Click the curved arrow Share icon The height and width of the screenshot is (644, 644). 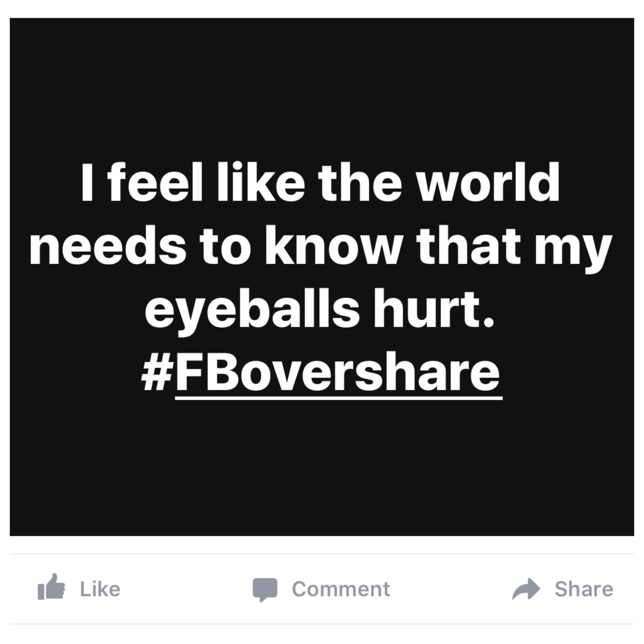pos(526,589)
